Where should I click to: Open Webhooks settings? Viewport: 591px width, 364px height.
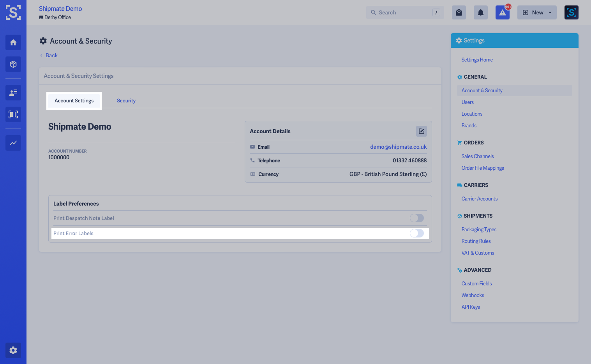[473, 295]
